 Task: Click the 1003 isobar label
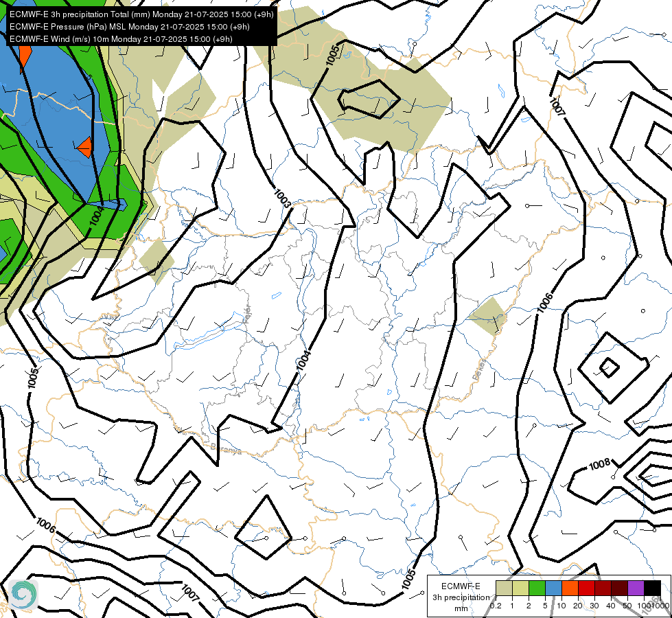282,198
